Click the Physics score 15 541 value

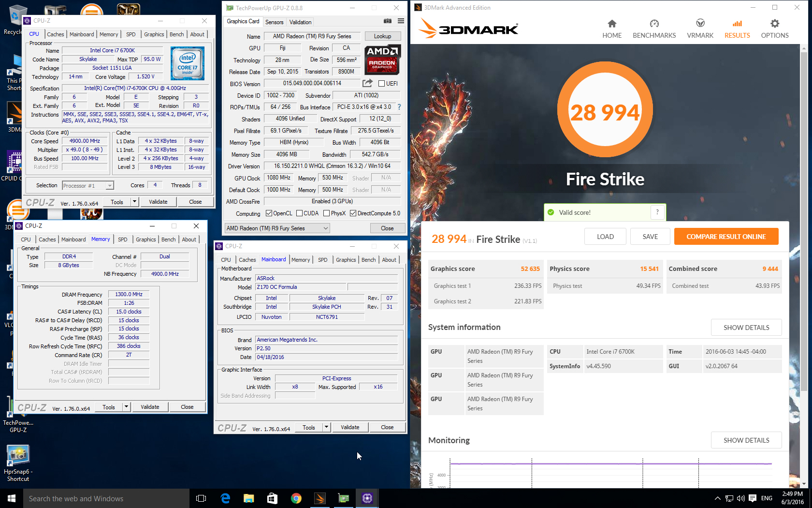(x=649, y=269)
